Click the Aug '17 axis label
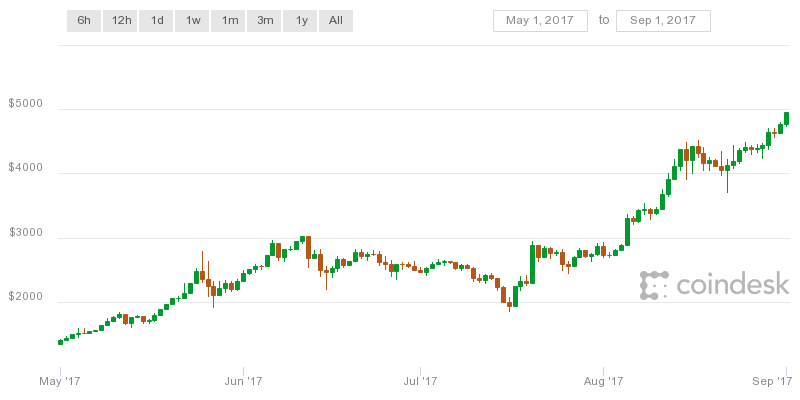The width and height of the screenshot is (800, 400). (x=603, y=381)
